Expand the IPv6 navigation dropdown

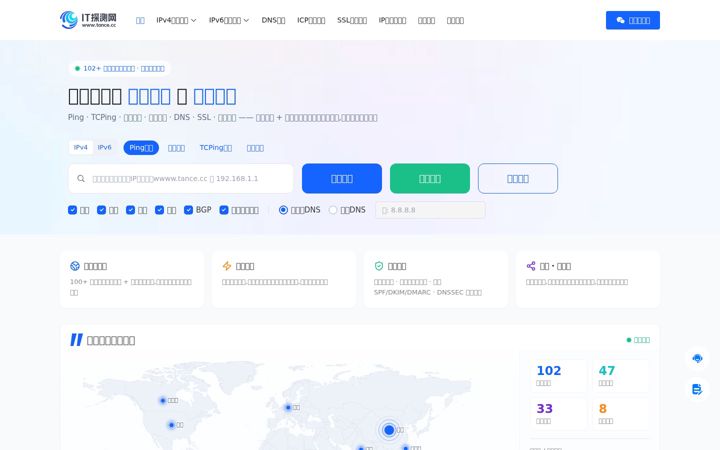coord(229,20)
